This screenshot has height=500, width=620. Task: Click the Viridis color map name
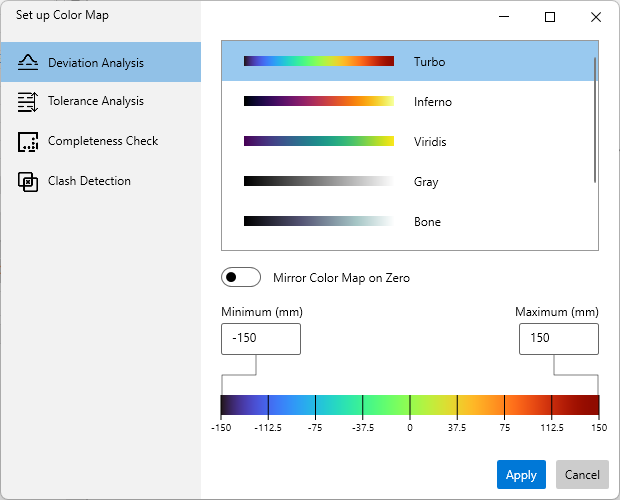430,142
